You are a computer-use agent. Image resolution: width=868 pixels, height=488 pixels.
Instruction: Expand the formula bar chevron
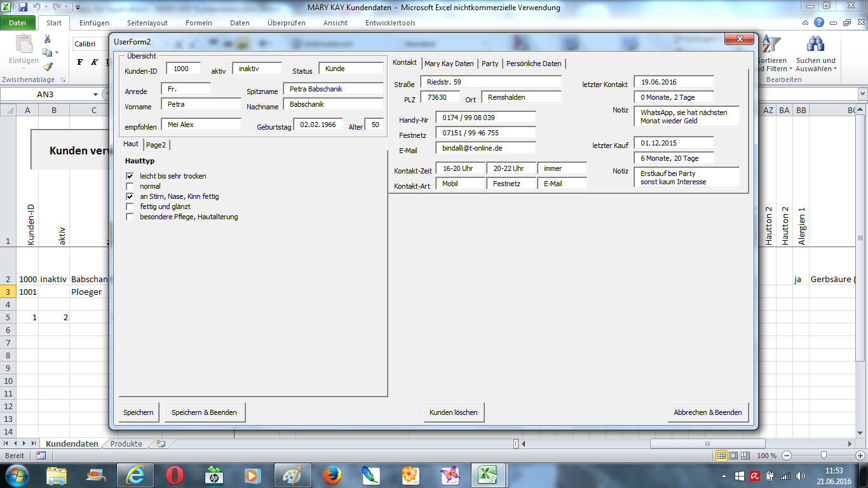pos(862,94)
